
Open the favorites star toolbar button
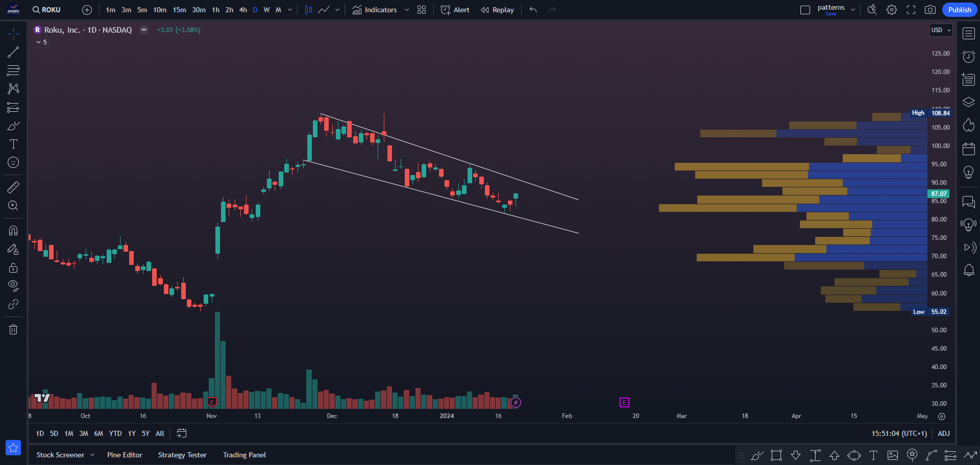13,448
